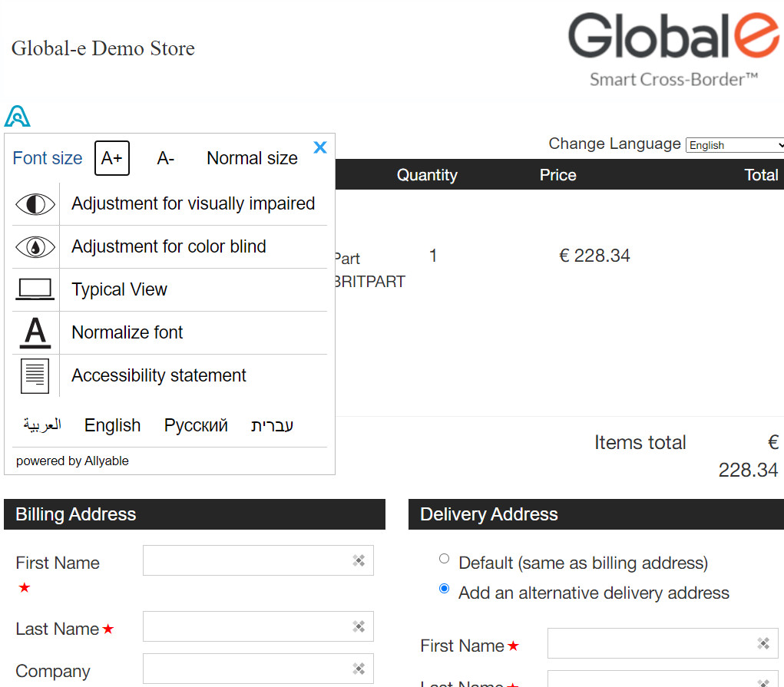The width and height of the screenshot is (784, 687).
Task: Select Default same as billing address option
Action: pos(444,559)
